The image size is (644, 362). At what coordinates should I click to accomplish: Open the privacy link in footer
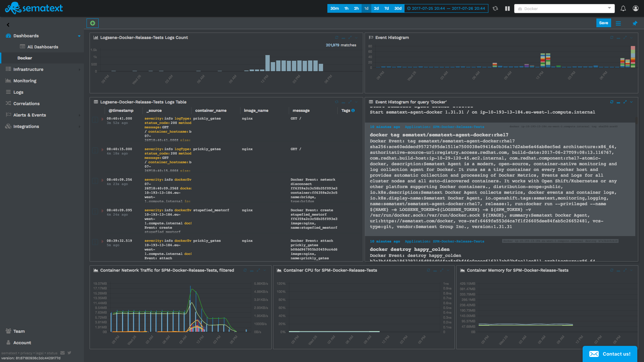click(26, 353)
